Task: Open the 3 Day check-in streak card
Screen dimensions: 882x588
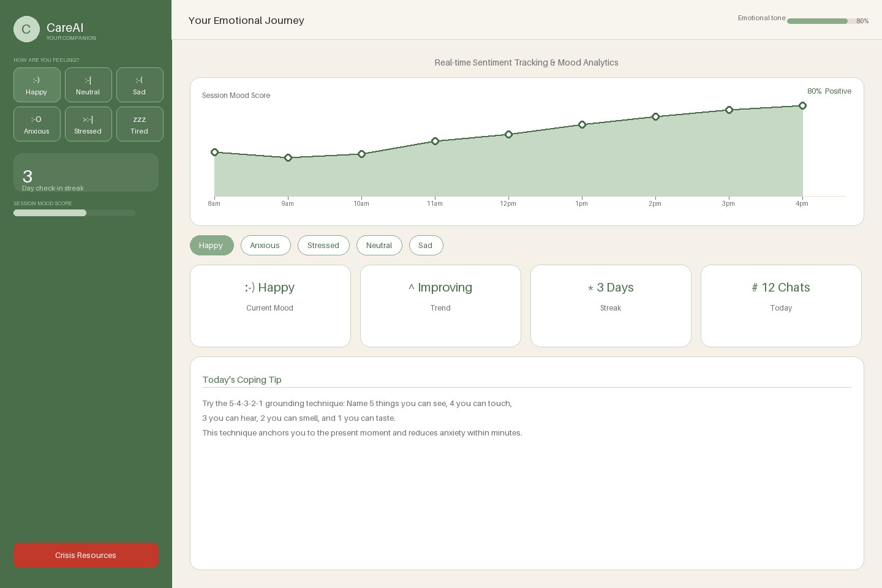Action: click(x=86, y=173)
